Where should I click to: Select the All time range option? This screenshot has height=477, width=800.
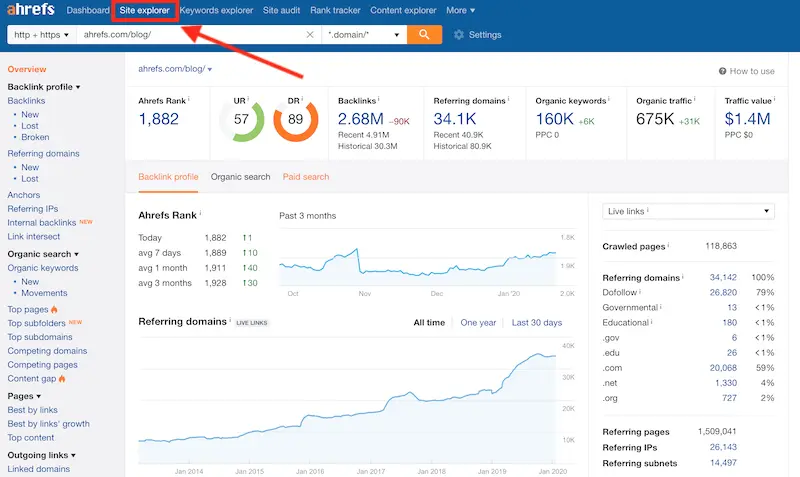(x=429, y=323)
